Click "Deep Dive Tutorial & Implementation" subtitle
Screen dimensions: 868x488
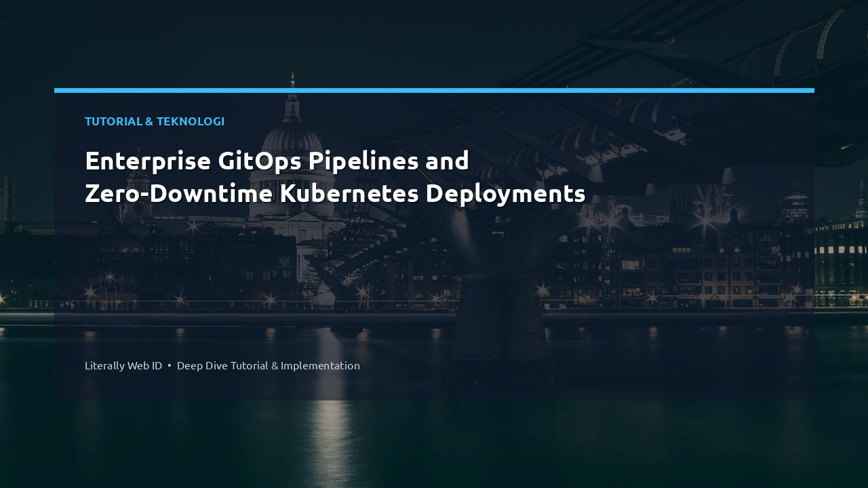(269, 365)
